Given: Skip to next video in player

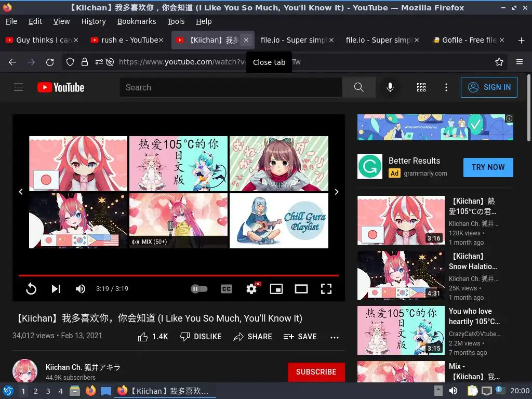Looking at the screenshot, I should 56,289.
